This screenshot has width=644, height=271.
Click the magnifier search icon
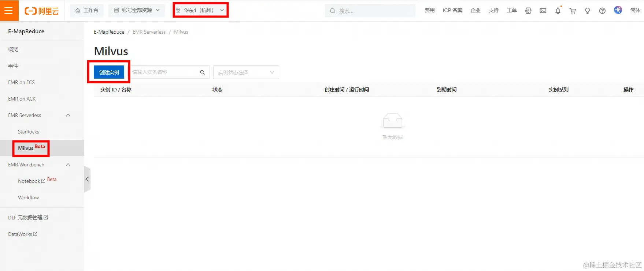[x=202, y=72]
